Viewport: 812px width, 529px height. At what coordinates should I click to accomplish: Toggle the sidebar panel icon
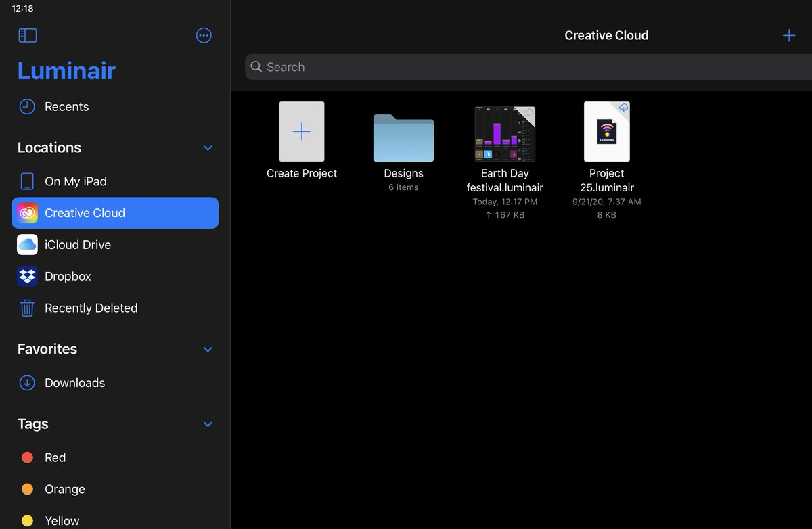28,36
